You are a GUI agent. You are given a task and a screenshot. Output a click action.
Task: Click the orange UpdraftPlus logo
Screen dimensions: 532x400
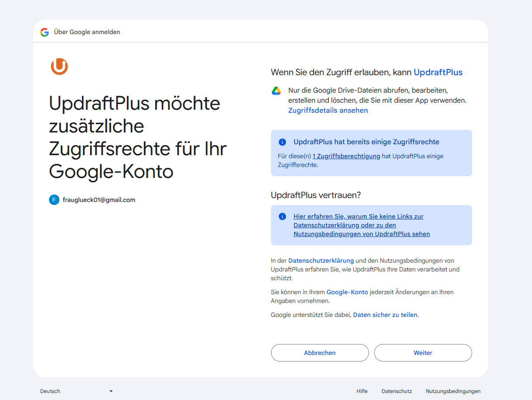(x=59, y=66)
